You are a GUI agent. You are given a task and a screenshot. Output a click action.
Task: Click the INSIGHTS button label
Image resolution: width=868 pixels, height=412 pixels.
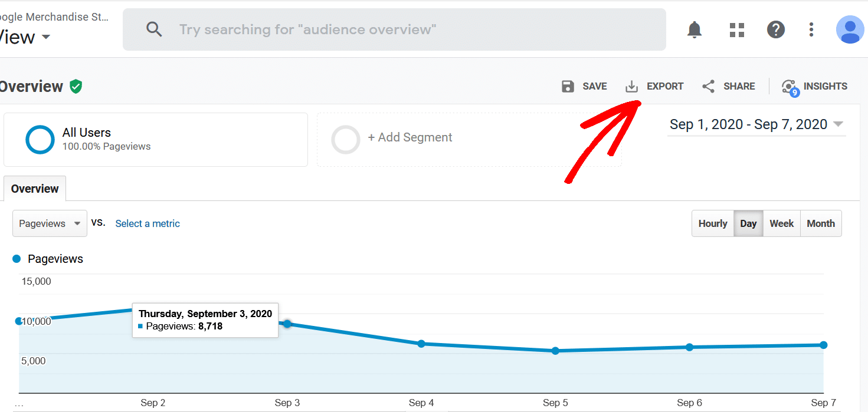point(826,86)
